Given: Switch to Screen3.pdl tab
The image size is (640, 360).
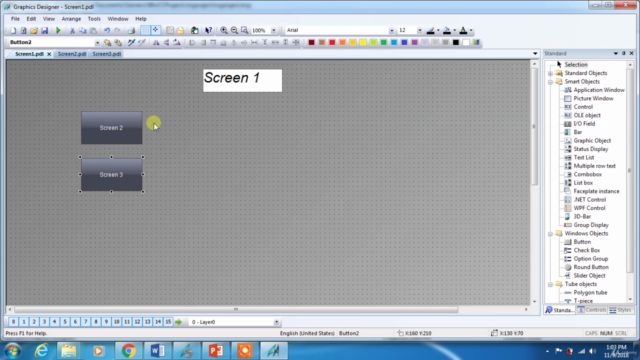Looking at the screenshot, I should [107, 54].
